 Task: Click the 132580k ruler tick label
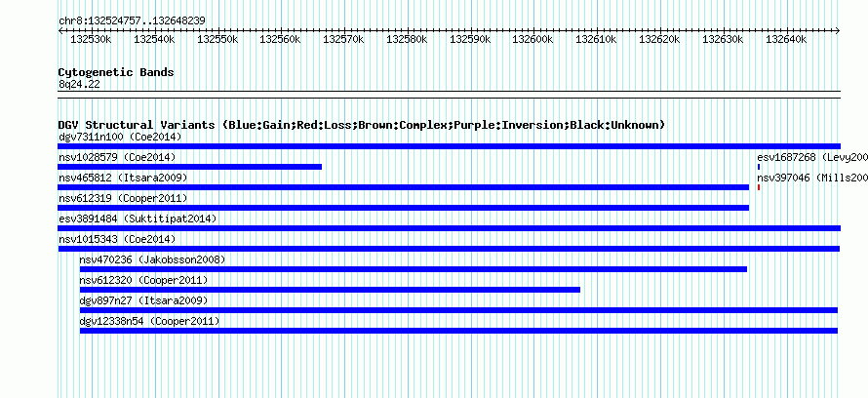point(407,39)
